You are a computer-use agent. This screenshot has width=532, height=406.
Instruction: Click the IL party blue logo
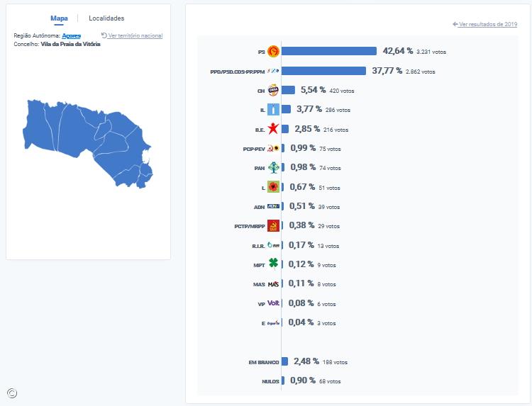[273, 110]
